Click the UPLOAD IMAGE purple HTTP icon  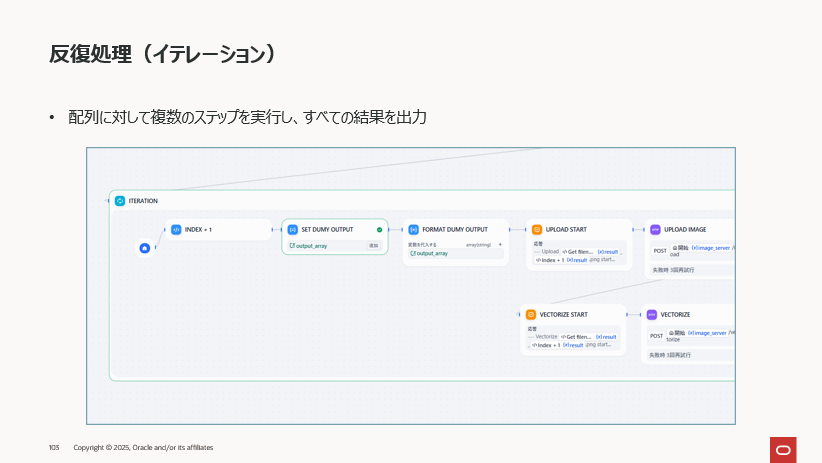click(655, 230)
